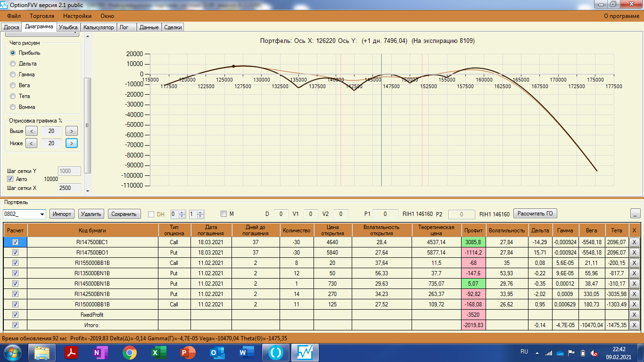
Task: Uncheck the Расчет box for RI147500BC1
Action: (16, 242)
